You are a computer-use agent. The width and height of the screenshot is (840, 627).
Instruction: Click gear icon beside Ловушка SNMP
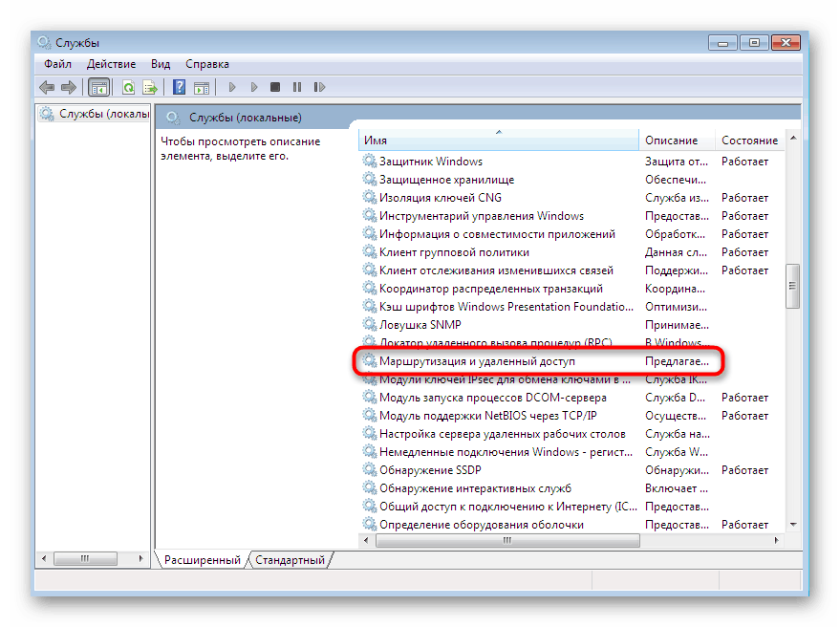[x=370, y=324]
